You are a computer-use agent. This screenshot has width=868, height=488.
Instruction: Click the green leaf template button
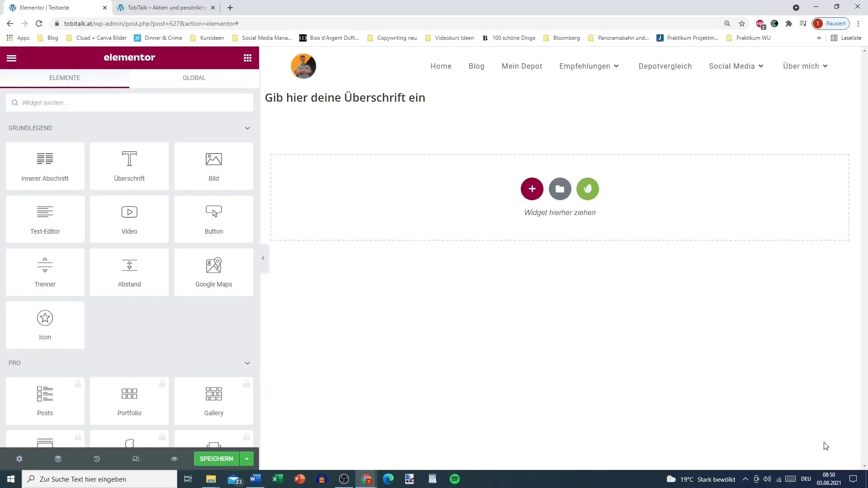588,189
